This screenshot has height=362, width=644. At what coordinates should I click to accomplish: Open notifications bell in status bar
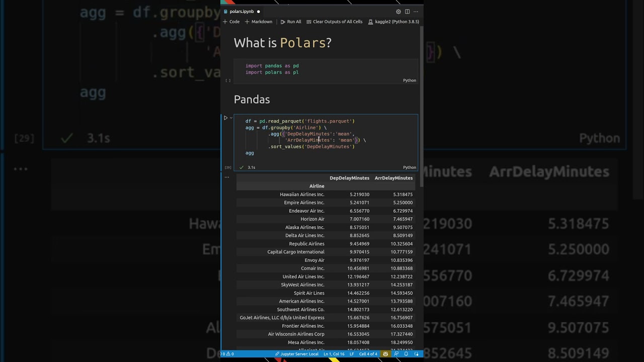[406, 354]
